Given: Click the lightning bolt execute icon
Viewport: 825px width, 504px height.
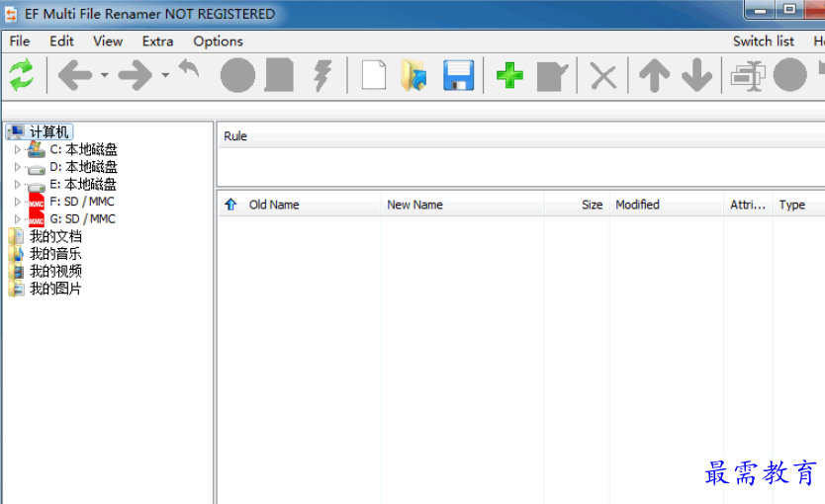Looking at the screenshot, I should (322, 76).
